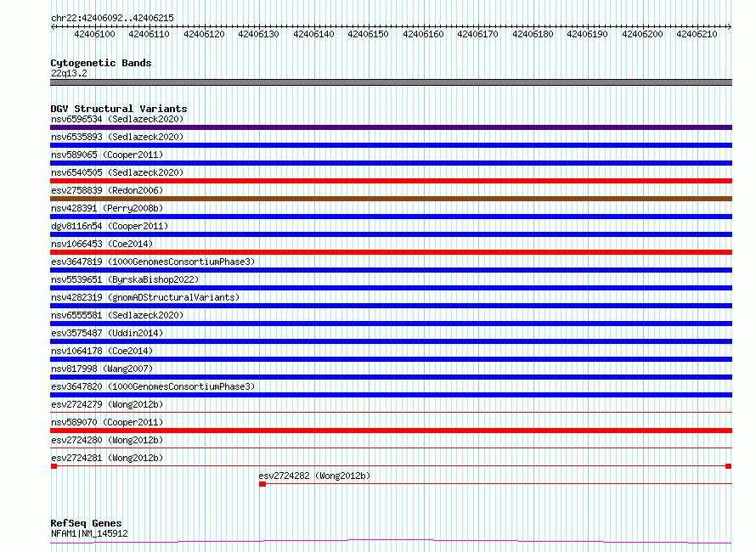Screen dimensions: 756x552
Task: Click the brown bar under esv2758839
Action: [391, 199]
